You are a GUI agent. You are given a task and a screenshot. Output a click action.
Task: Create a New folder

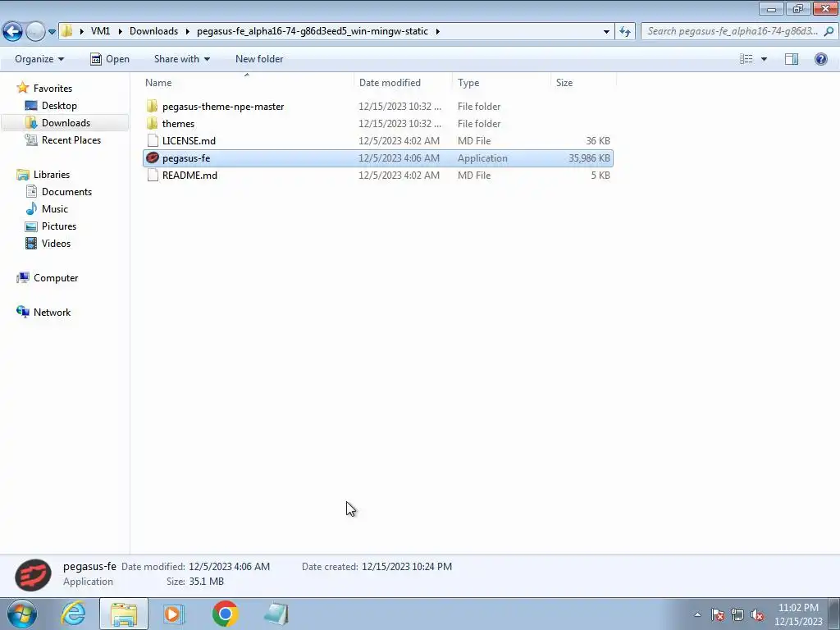[259, 59]
